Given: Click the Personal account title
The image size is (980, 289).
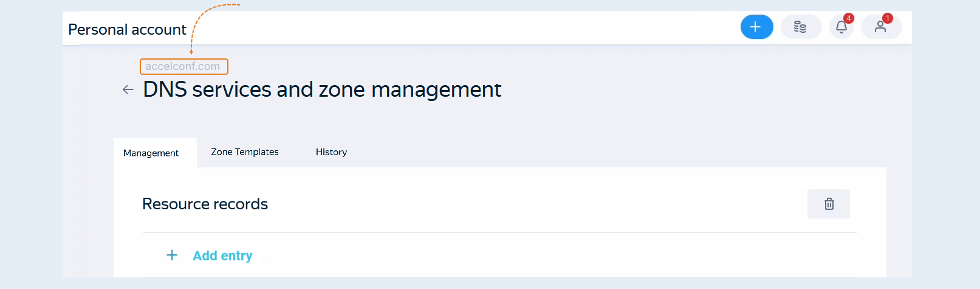Looking at the screenshot, I should point(127,29).
